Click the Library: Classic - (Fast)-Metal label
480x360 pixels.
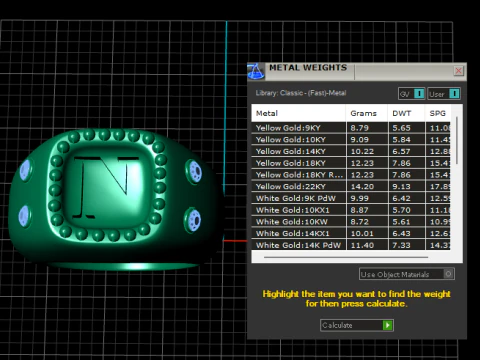tap(301, 93)
